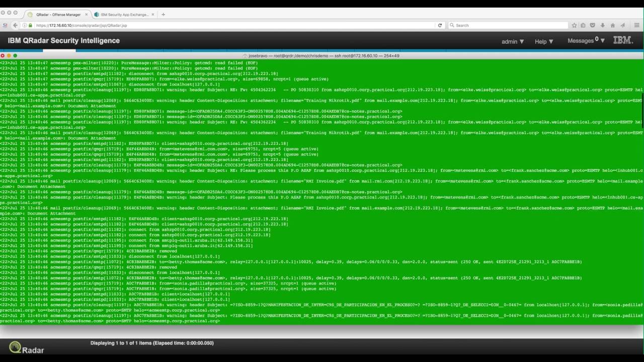Switch to the QRadar - Offense Manager tab

57,15
